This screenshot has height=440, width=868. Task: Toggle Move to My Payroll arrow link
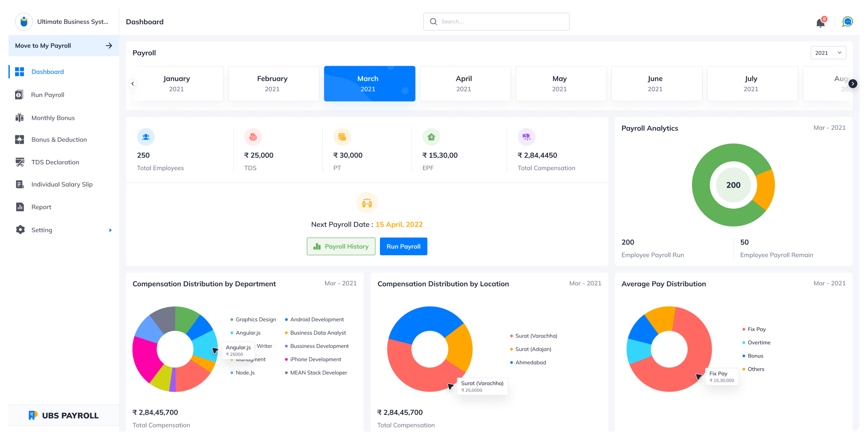pyautogui.click(x=109, y=45)
